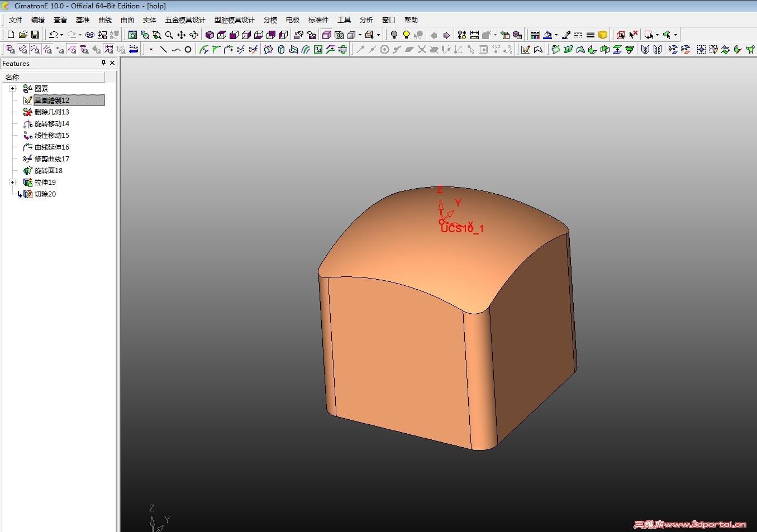This screenshot has width=757, height=532.
Task: Zoom to fit all in view
Action: [x=133, y=35]
